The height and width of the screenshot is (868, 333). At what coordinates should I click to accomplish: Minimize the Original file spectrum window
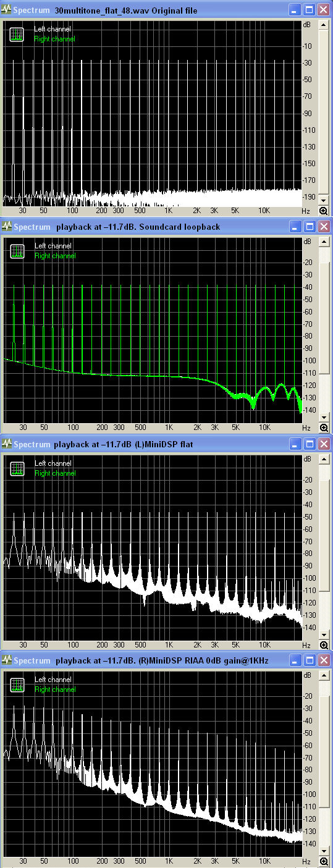click(295, 10)
